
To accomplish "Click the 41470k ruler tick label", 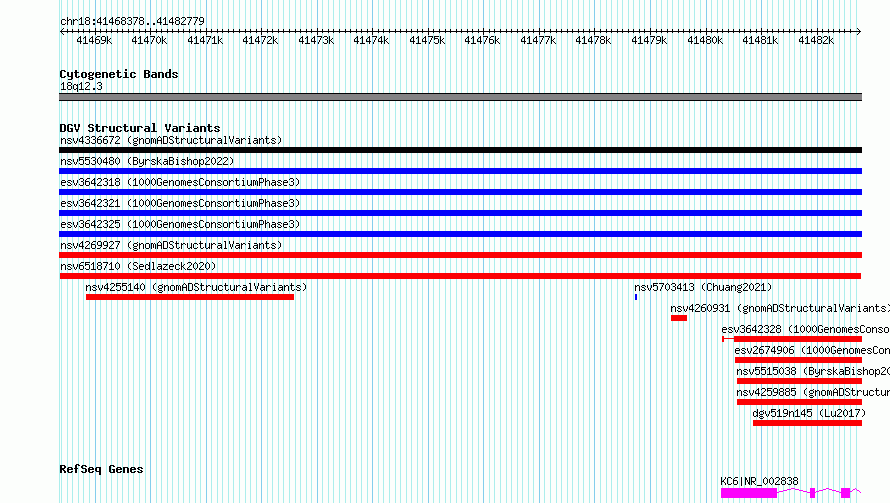I will coord(149,40).
